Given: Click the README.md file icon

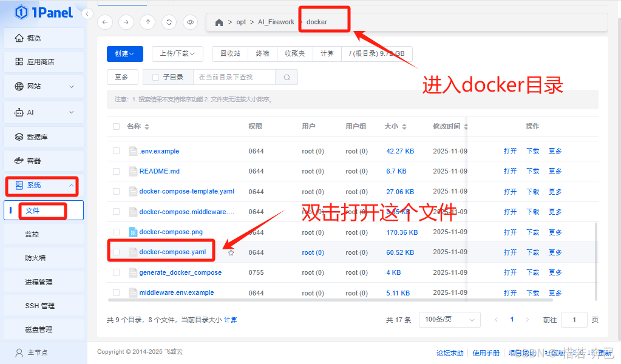Looking at the screenshot, I should [x=133, y=171].
